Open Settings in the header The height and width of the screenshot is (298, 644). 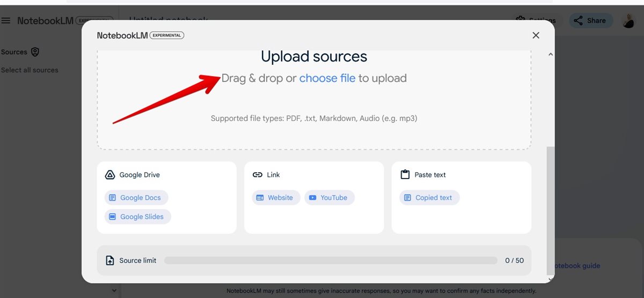click(536, 21)
